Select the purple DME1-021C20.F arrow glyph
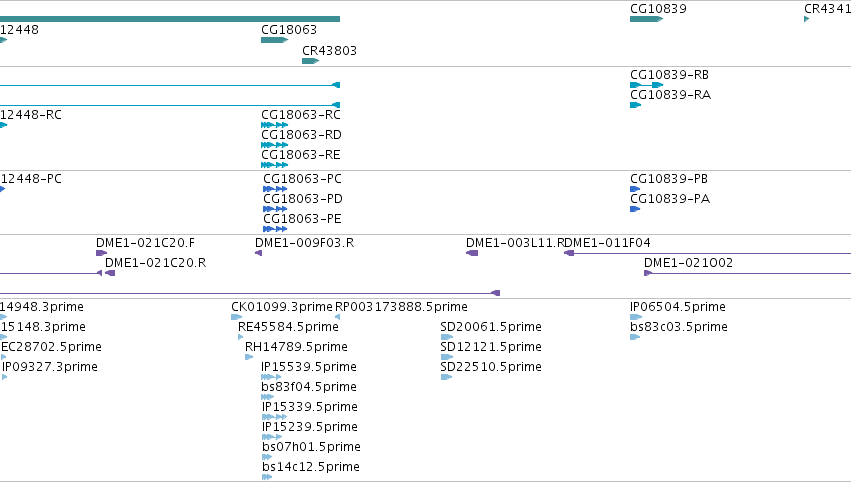Image resolution: width=851 pixels, height=482 pixels. click(101, 253)
